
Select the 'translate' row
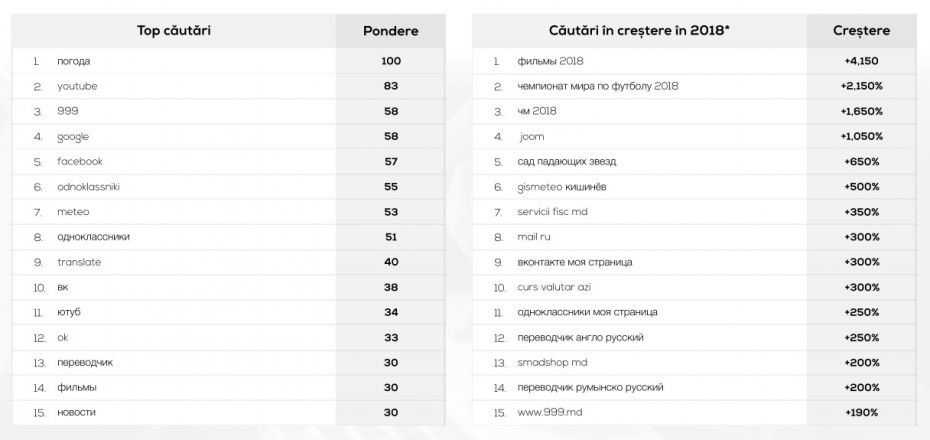click(x=228, y=262)
